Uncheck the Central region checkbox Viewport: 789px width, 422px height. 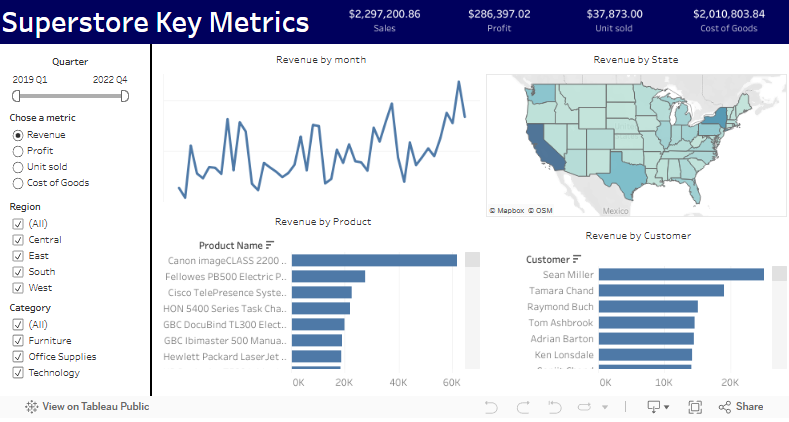(x=17, y=240)
